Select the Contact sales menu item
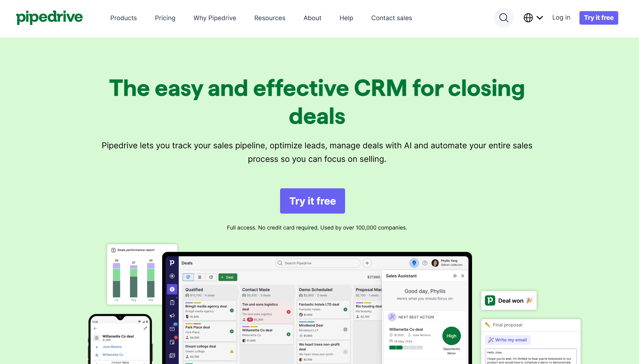 coord(391,17)
